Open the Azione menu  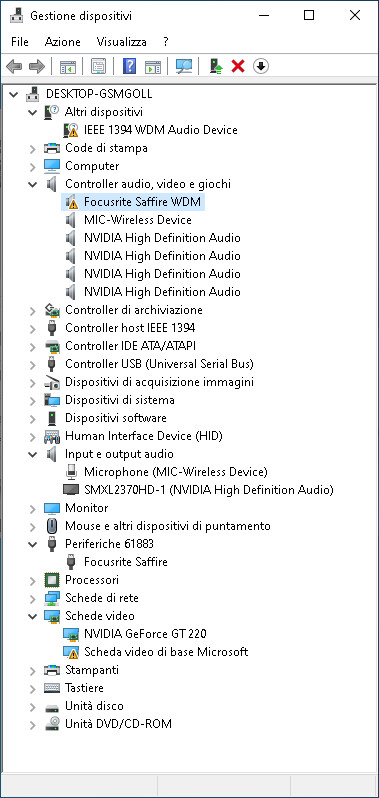(x=63, y=42)
